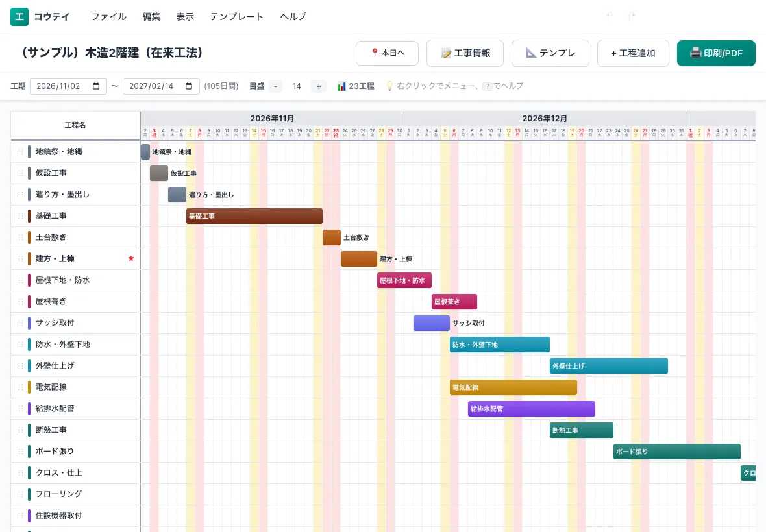Select the 仮設工事 gantt bar
This screenshot has width=766, height=532.
tap(159, 173)
